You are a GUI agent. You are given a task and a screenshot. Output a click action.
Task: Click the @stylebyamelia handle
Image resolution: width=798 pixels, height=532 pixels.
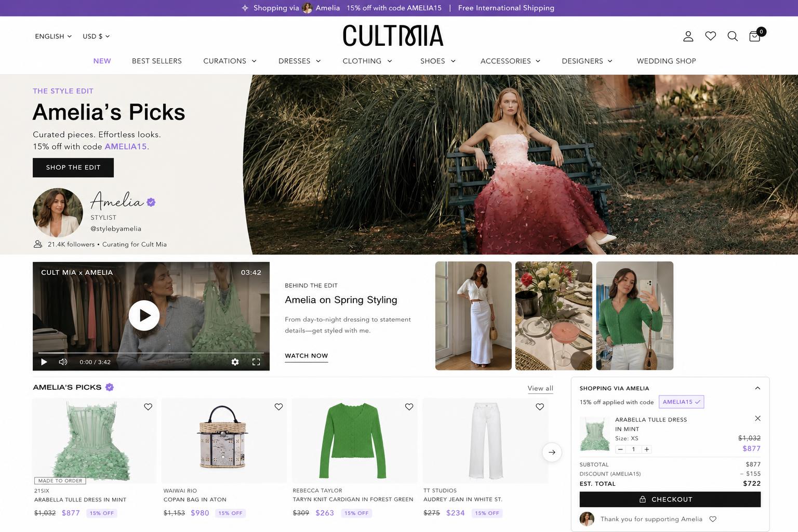point(116,229)
